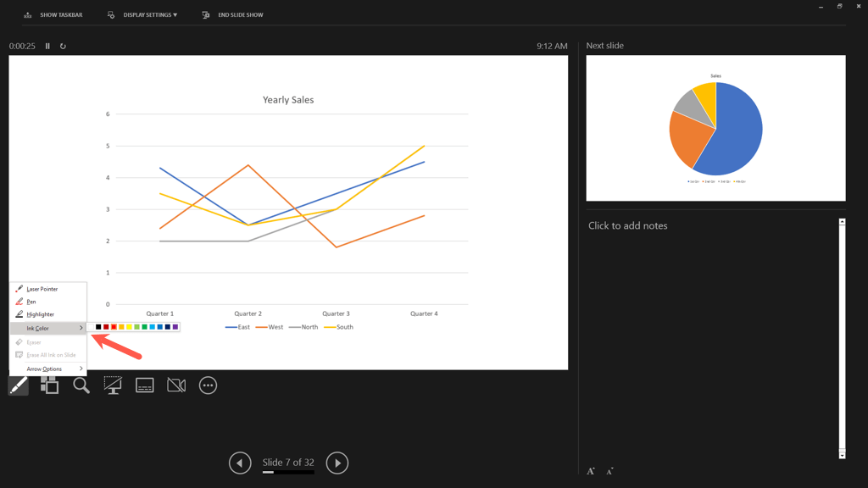This screenshot has height=488, width=868.
Task: Pick the light green ink color swatch
Action: pyautogui.click(x=136, y=327)
